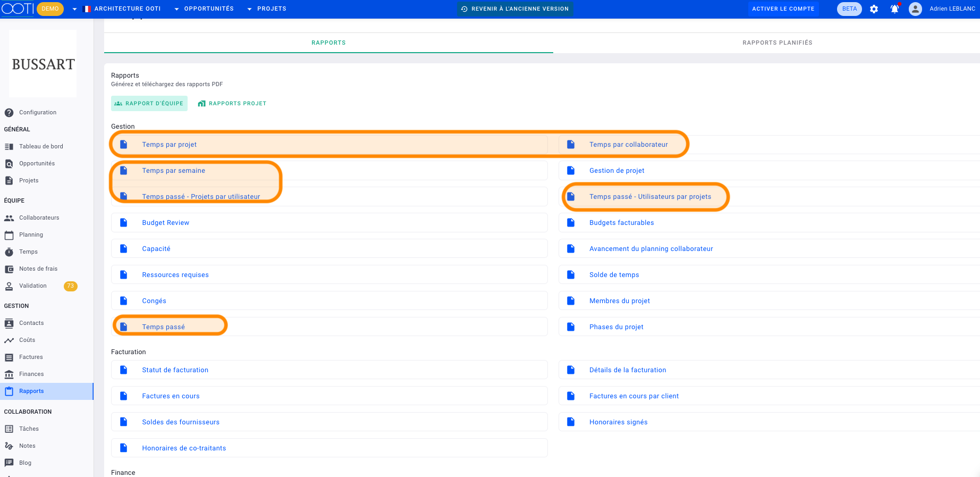980x477 pixels.
Task: Open the Phases du projet report
Action: [x=769, y=327]
